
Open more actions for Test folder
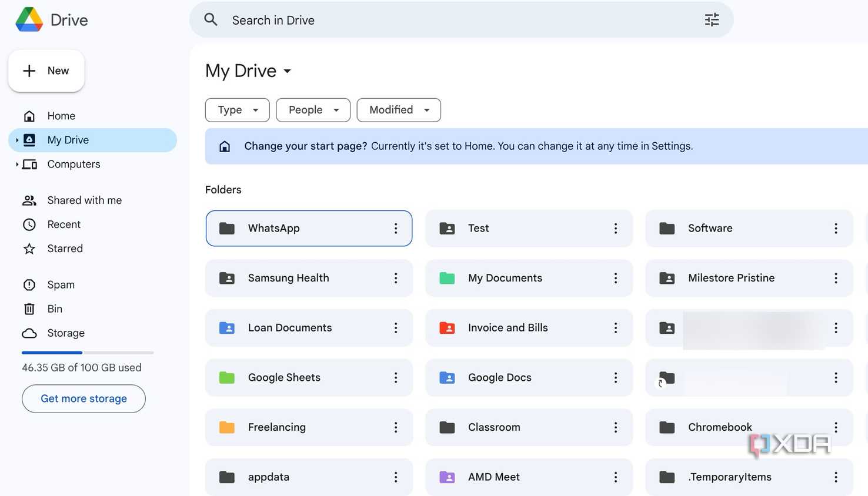[616, 228]
